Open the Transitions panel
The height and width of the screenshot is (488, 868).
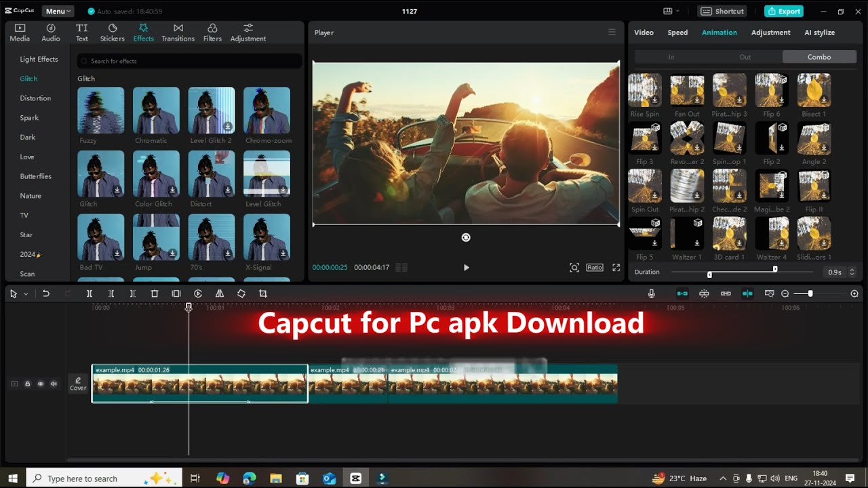[178, 32]
